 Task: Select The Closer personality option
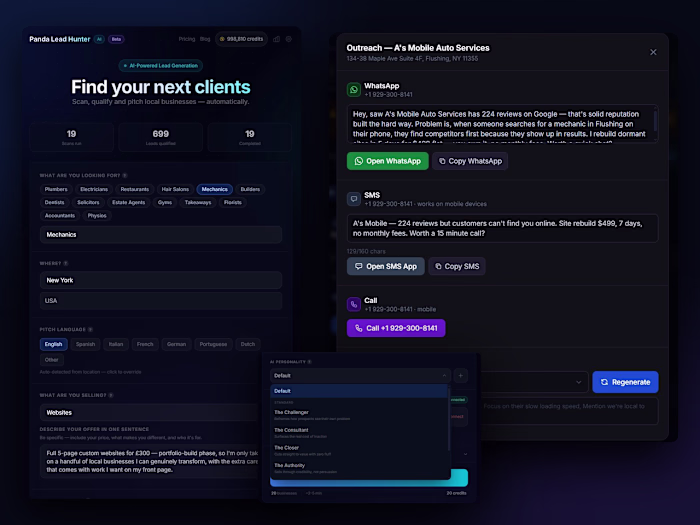click(x=359, y=450)
